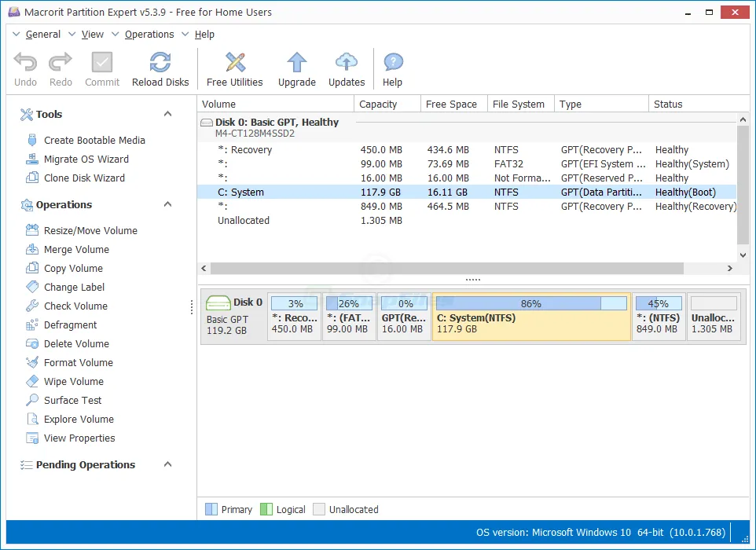Select the 99.00 MB FAT32 volume row

point(467,164)
